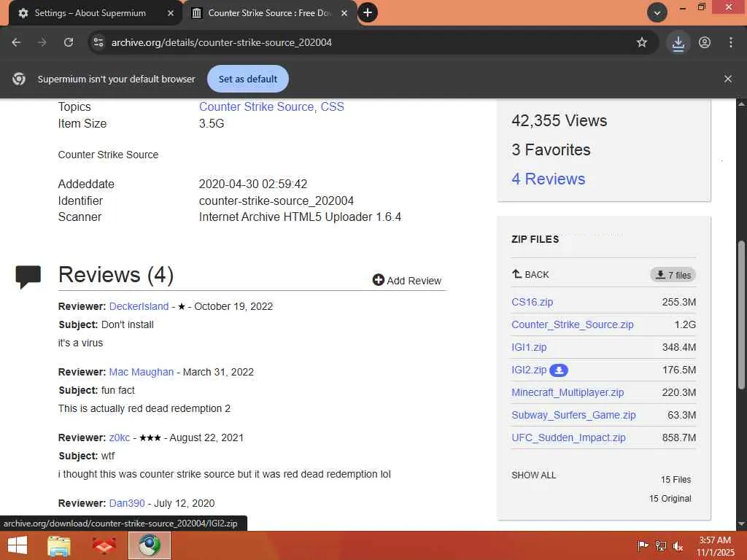Download Counter_Strike_Source.zip file
Screen dimensions: 747x560
573,324
